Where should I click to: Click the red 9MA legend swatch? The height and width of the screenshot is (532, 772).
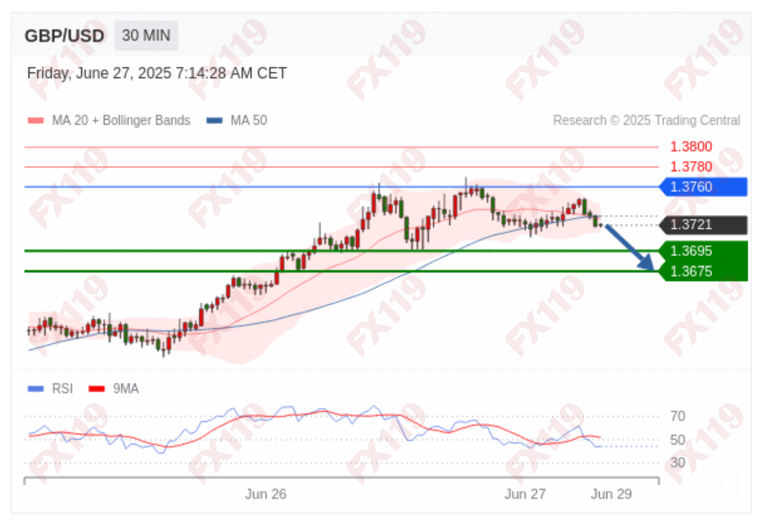pos(97,389)
